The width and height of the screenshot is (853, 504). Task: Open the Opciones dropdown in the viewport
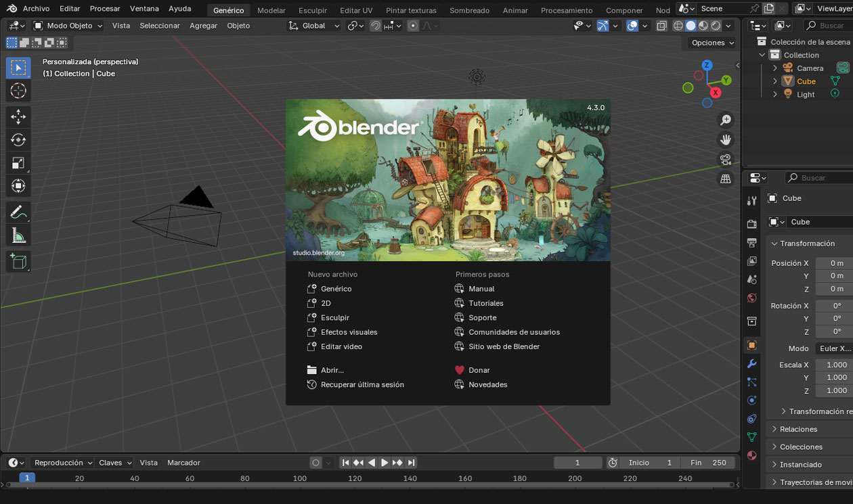713,43
